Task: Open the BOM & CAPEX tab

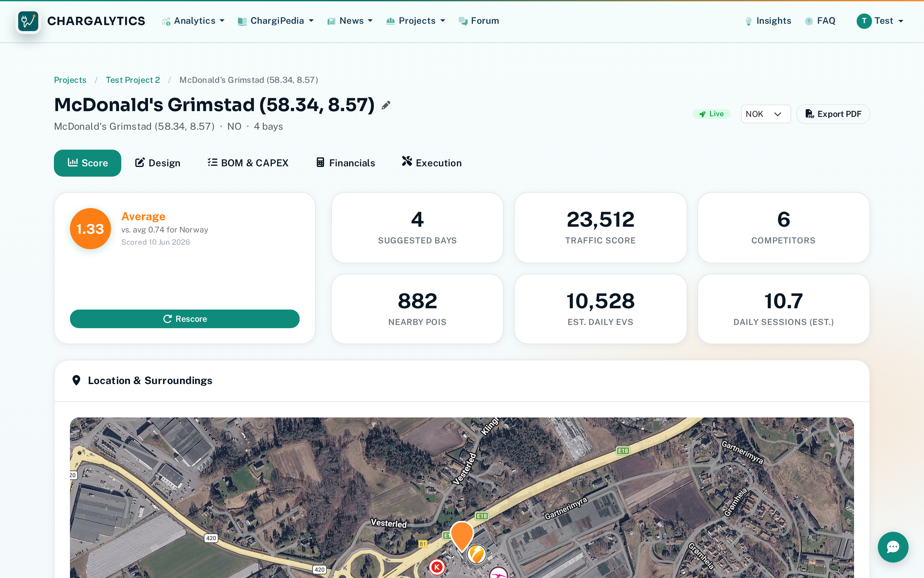Action: [x=248, y=163]
